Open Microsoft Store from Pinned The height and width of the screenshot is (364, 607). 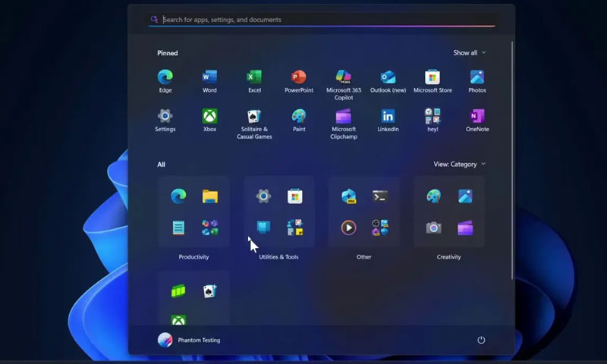432,81
